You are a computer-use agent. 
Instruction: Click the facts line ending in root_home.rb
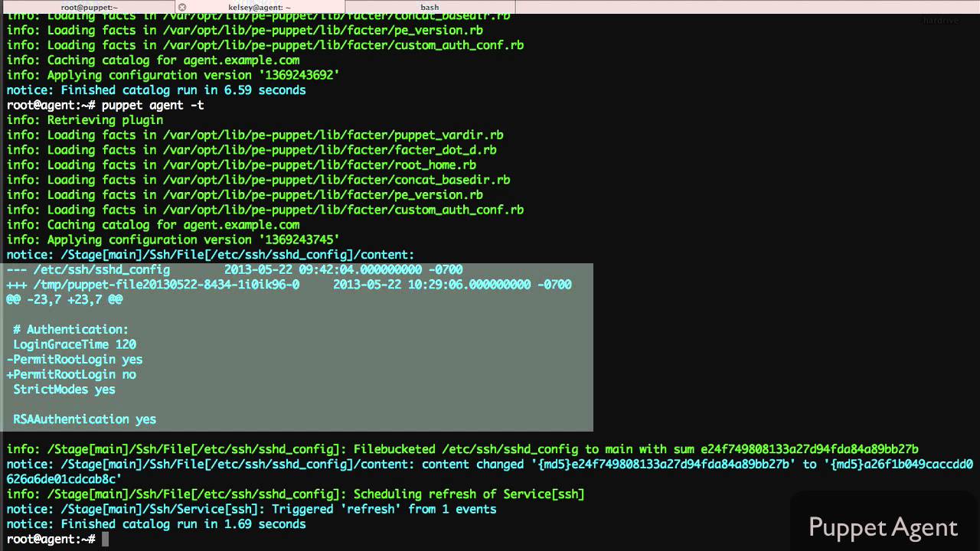[241, 165]
